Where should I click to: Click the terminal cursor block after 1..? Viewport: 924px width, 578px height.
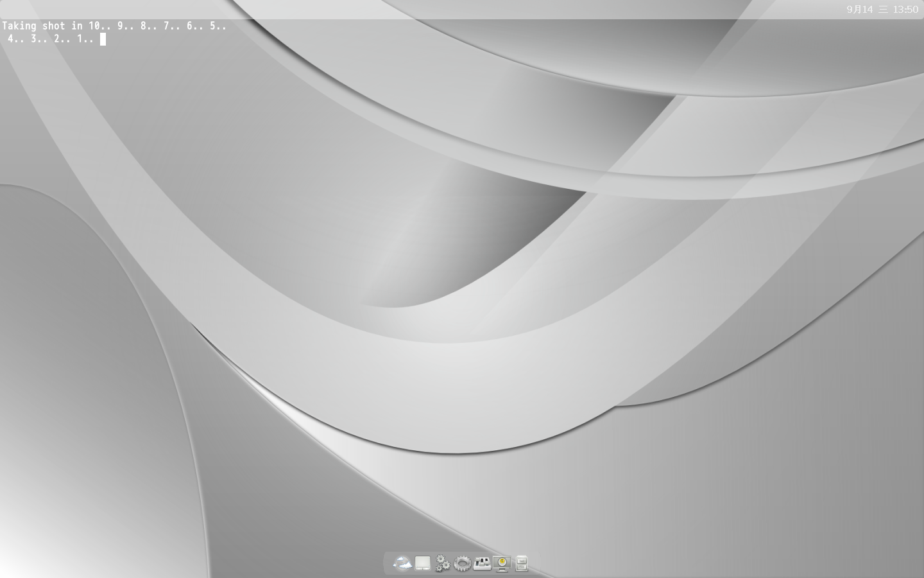point(103,39)
